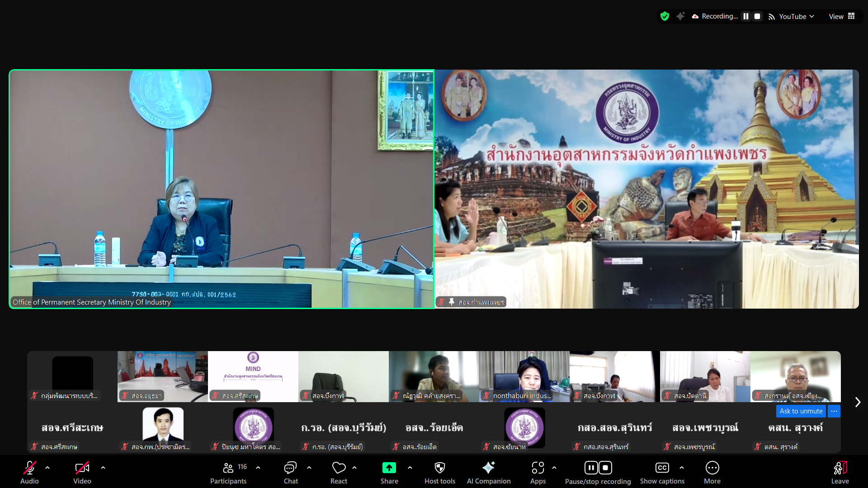Turn on camera with Video button
The width and height of the screenshot is (868, 488).
coord(82,468)
